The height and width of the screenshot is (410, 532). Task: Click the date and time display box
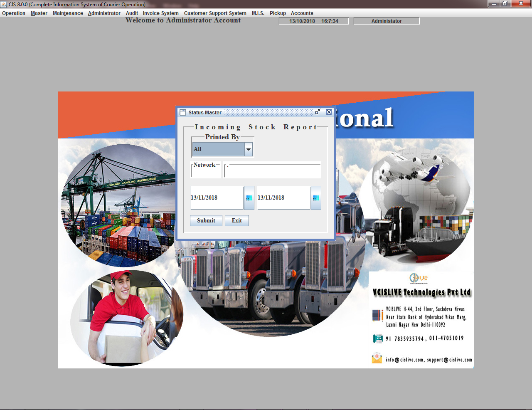314,21
